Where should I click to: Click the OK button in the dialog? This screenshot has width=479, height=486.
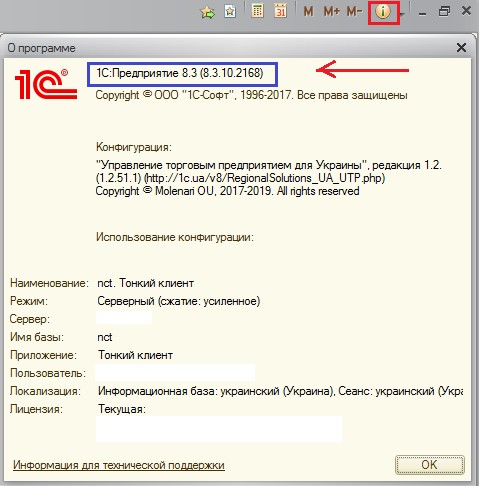429,465
